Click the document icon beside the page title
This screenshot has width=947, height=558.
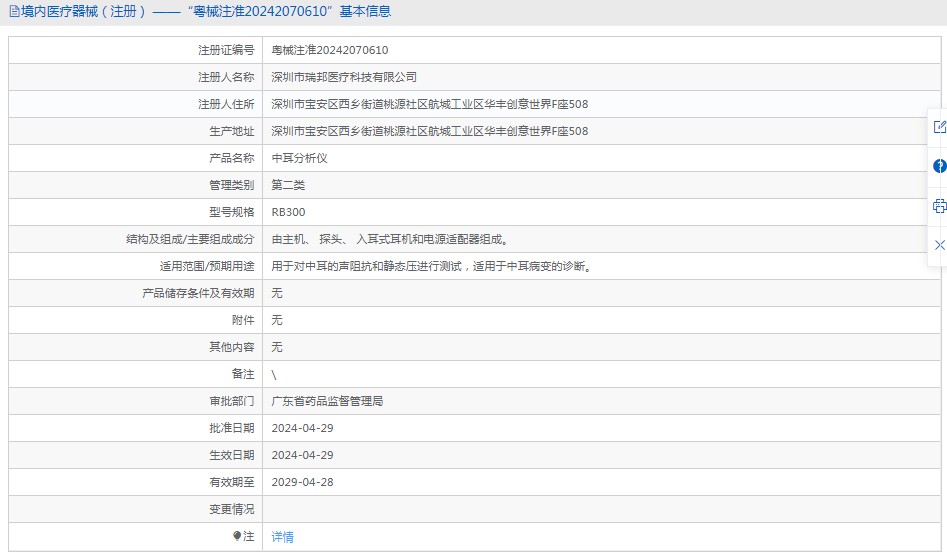tap(14, 11)
